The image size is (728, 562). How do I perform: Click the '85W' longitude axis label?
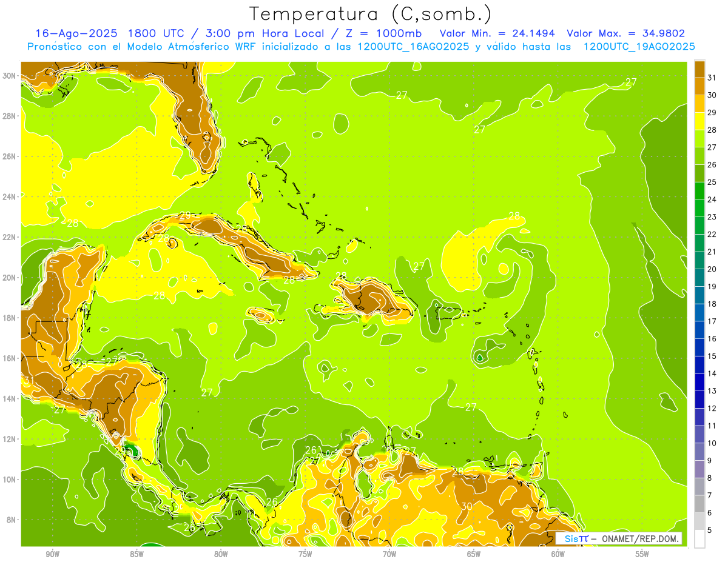coord(136,554)
